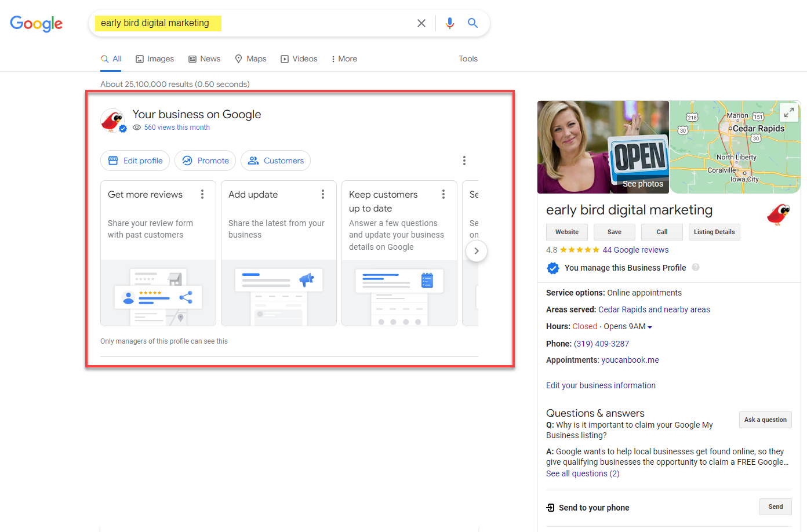Open the overflow menu beside the Customers button
The width and height of the screenshot is (807, 532).
[464, 161]
